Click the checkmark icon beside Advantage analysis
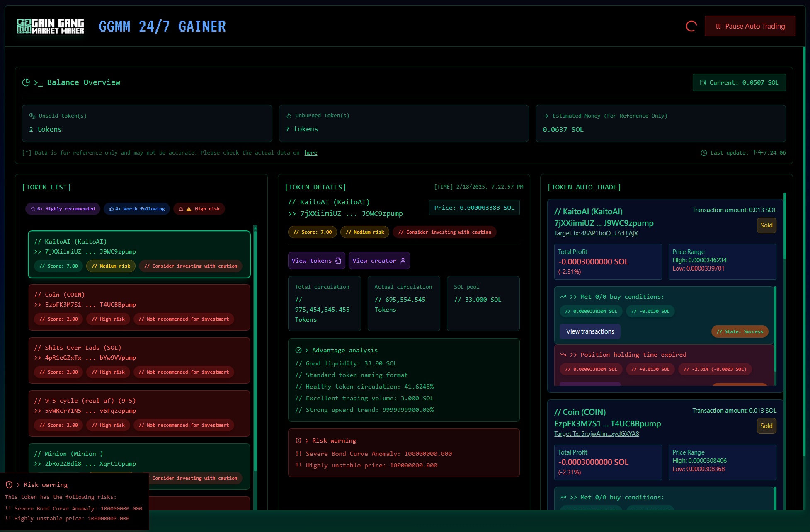Image resolution: width=810 pixels, height=532 pixels. click(x=299, y=350)
